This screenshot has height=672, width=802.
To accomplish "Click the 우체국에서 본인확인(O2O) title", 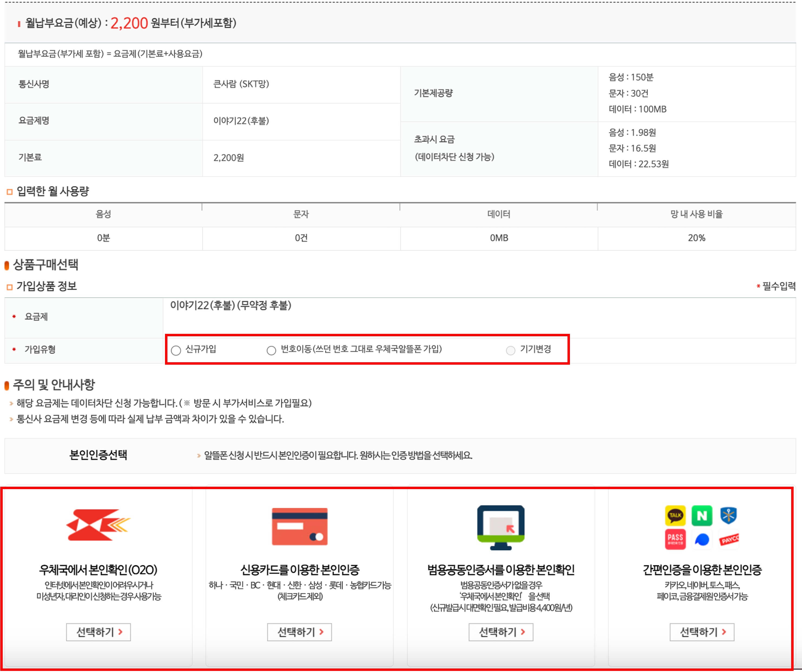I will pos(98,570).
